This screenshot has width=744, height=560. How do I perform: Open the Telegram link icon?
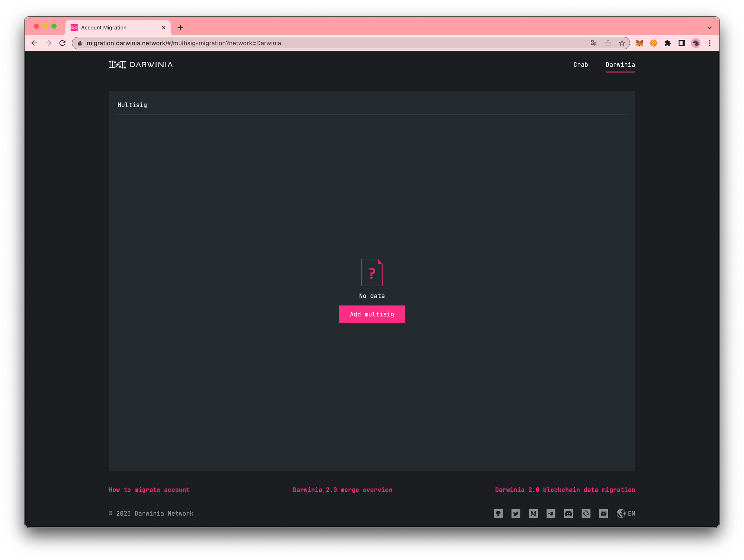pos(551,513)
